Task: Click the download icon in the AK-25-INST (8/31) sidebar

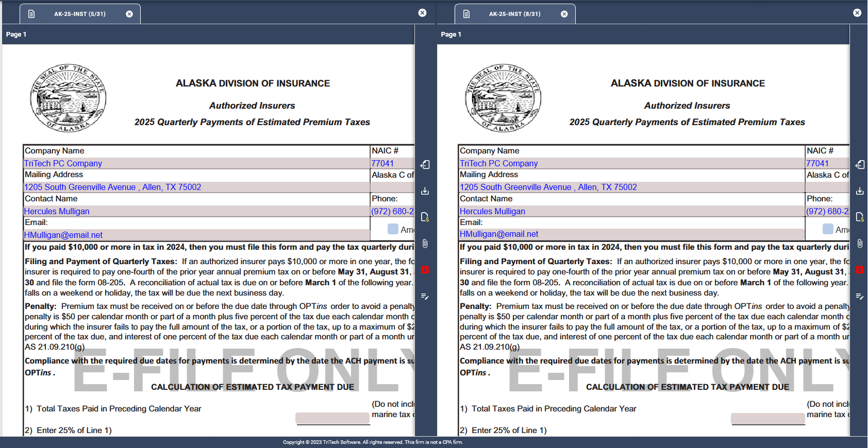Action: point(860,191)
